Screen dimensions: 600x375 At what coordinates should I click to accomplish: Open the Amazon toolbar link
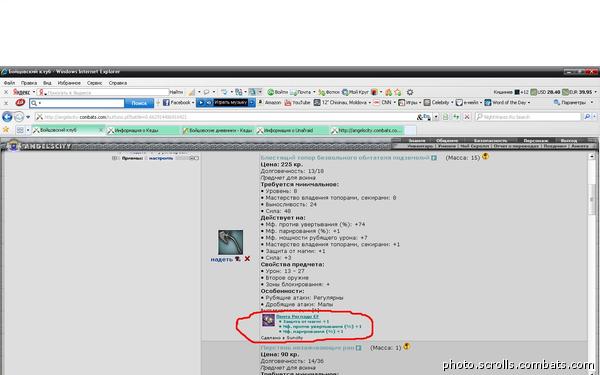tap(270, 103)
